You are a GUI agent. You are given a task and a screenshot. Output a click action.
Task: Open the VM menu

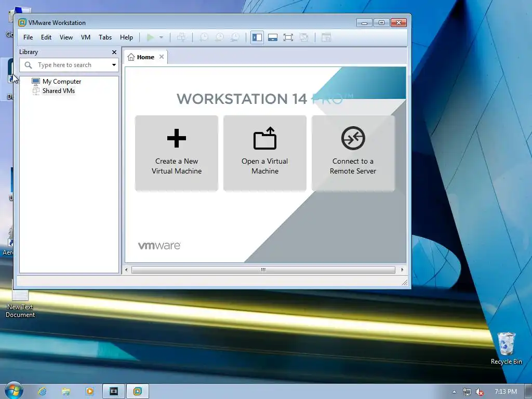pyautogui.click(x=86, y=37)
